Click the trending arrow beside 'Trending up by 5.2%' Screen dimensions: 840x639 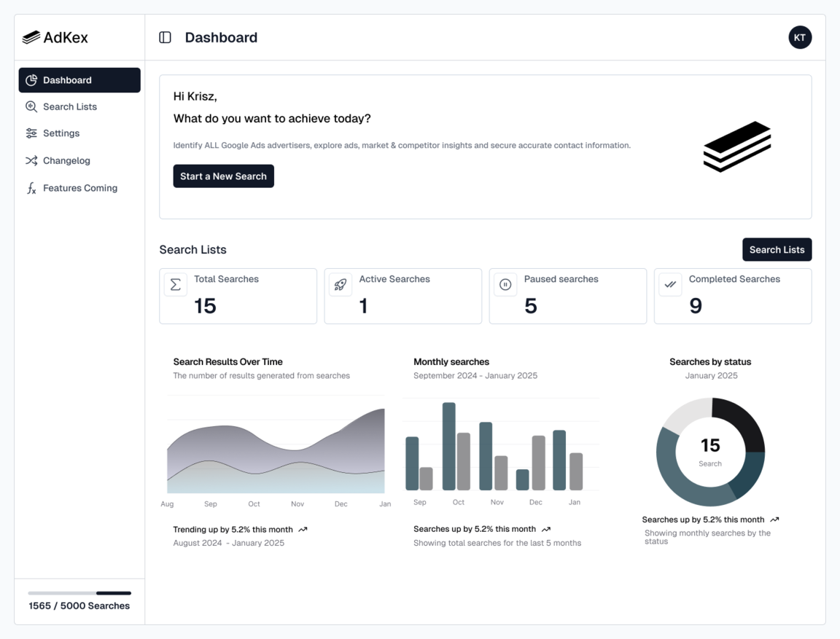coord(303,530)
